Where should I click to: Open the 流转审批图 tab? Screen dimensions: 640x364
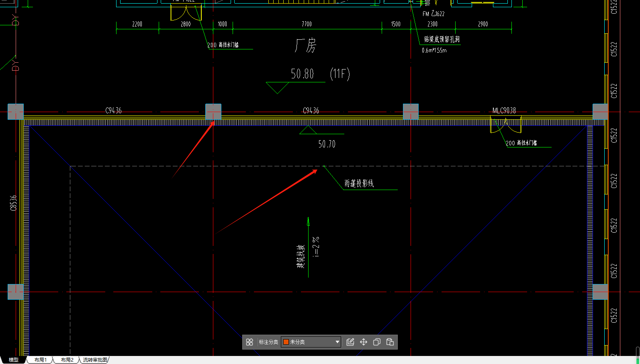[95, 360]
